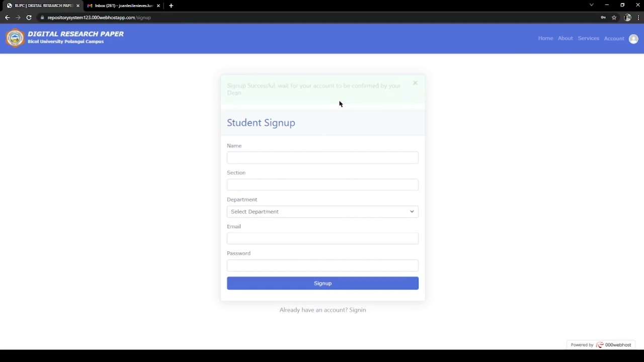The height and width of the screenshot is (362, 644).
Task: Go back using browser back arrow
Action: pos(7,18)
